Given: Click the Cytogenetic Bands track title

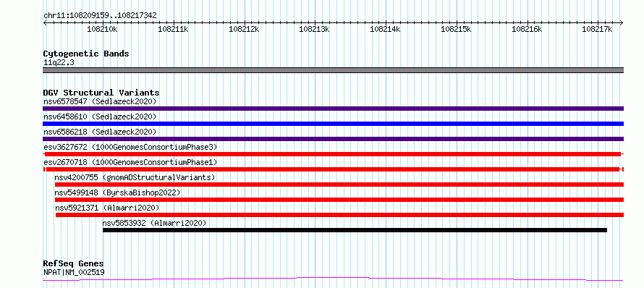Looking at the screenshot, I should coord(86,54).
